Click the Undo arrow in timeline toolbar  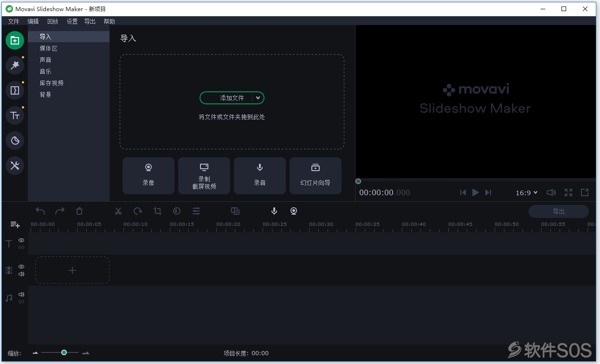40,211
